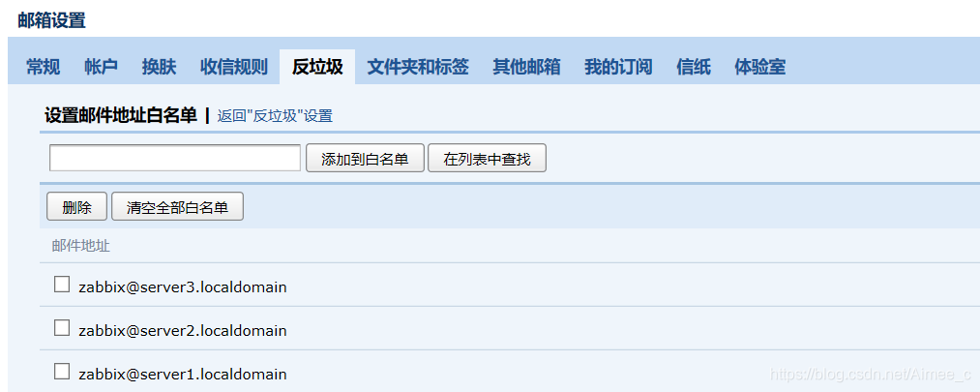Open the 我的订阅 tab
The image size is (980, 392).
click(618, 67)
